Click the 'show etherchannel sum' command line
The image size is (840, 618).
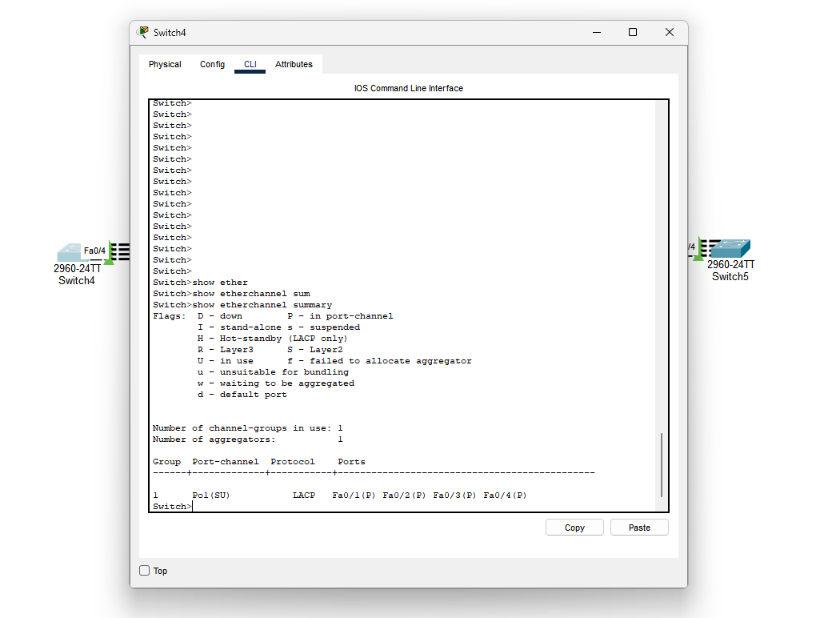231,294
